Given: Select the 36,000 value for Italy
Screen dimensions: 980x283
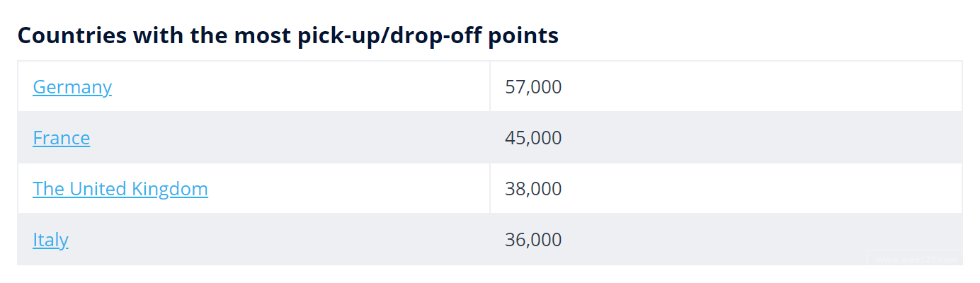Looking at the screenshot, I should pyautogui.click(x=533, y=240).
